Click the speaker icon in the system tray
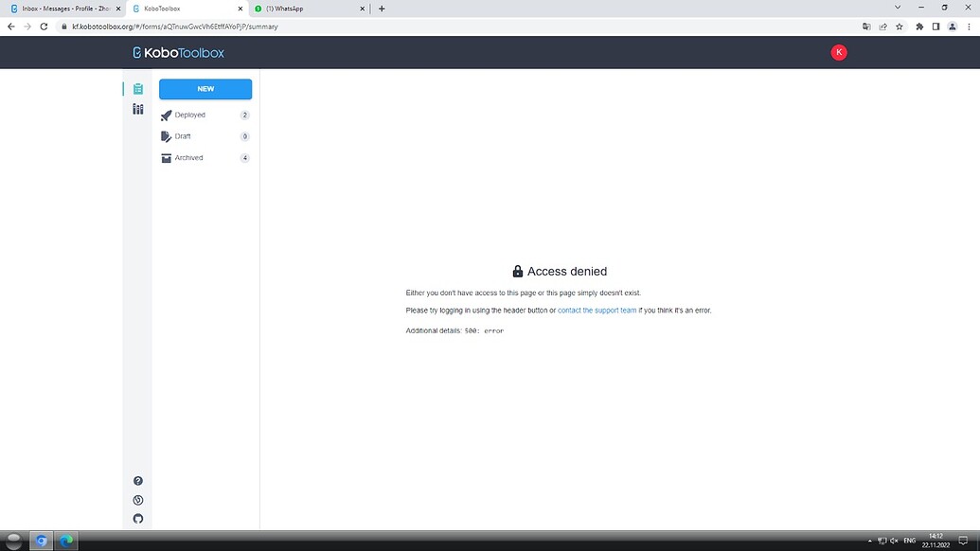 894,541
